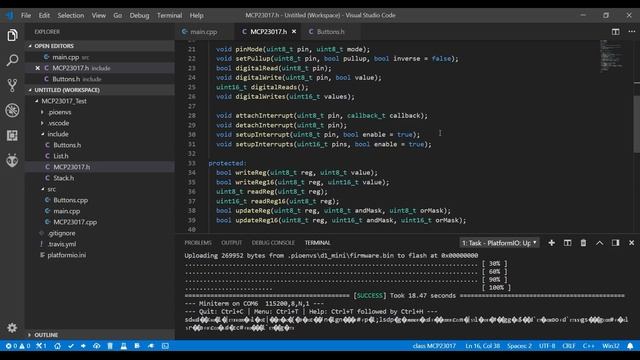Screen dimensions: 640x360
Task: Change line endings via CRLF
Action: click(x=569, y=346)
